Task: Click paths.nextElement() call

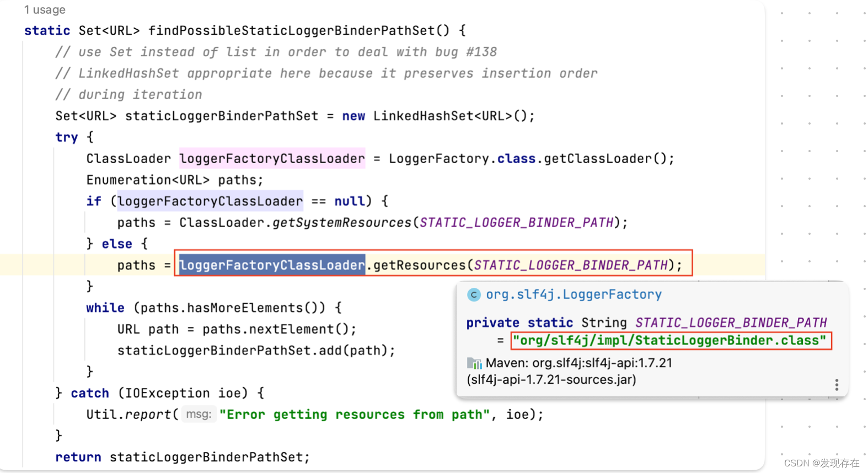Action: coord(276,329)
